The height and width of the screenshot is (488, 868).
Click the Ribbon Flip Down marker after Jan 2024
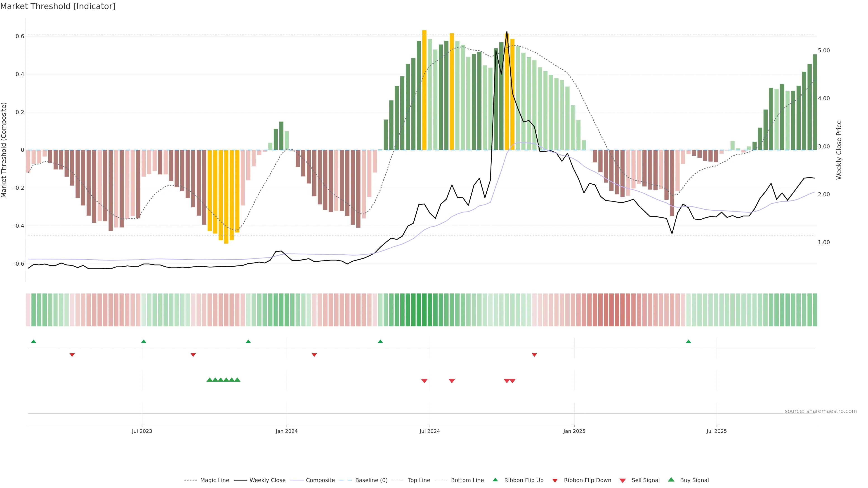pyautogui.click(x=314, y=355)
